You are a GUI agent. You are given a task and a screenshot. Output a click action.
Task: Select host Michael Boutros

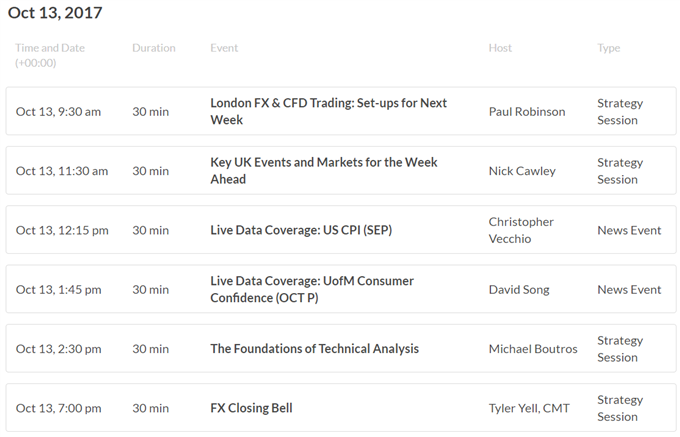[533, 349]
